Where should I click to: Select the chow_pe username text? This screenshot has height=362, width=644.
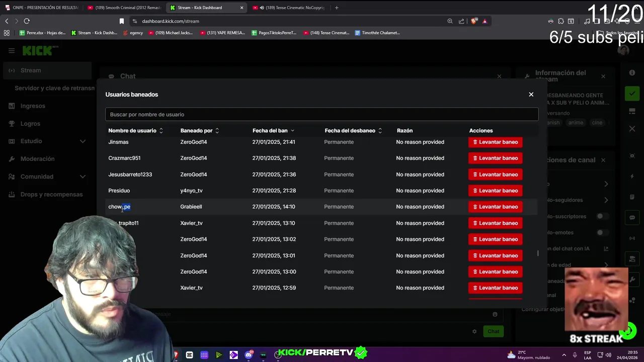click(x=119, y=207)
